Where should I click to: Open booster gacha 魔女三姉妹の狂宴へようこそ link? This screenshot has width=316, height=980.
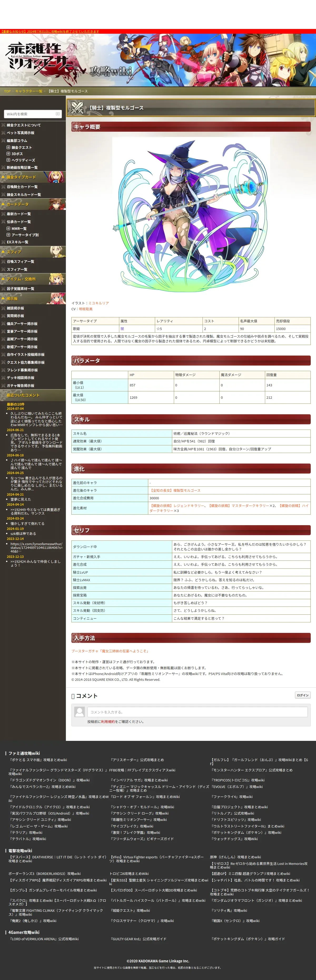pos(110,651)
